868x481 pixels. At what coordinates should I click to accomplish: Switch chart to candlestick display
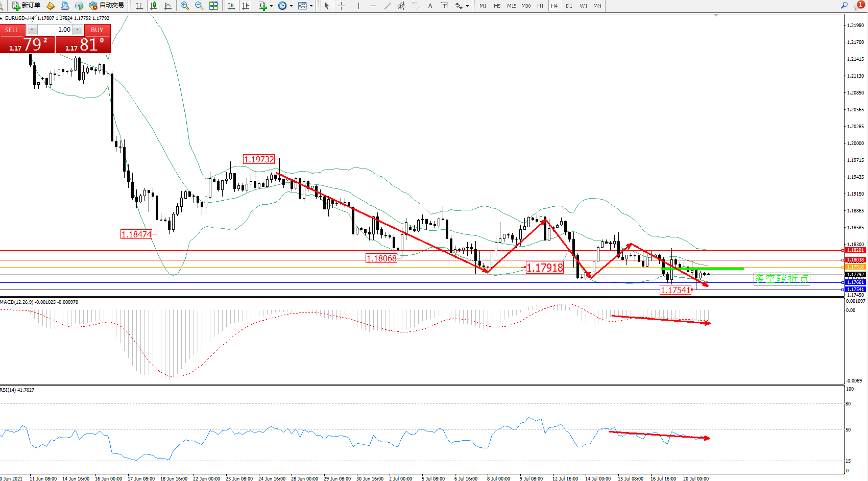coord(154,6)
